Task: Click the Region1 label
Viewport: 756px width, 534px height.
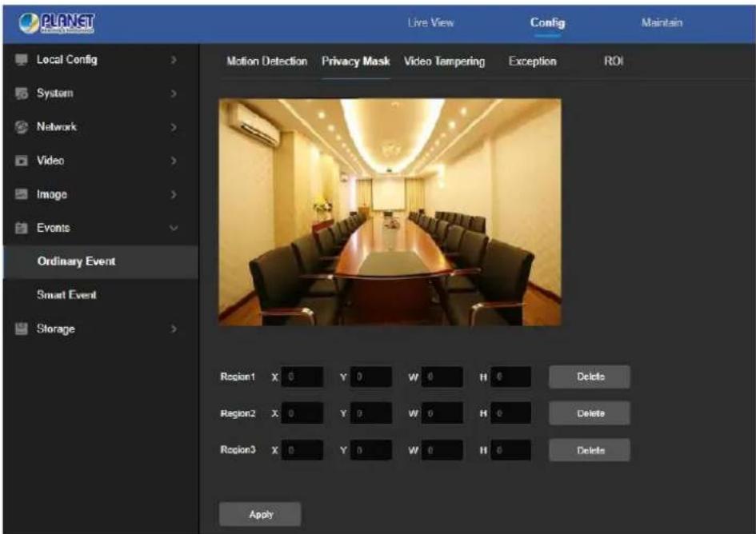Action: pos(238,377)
